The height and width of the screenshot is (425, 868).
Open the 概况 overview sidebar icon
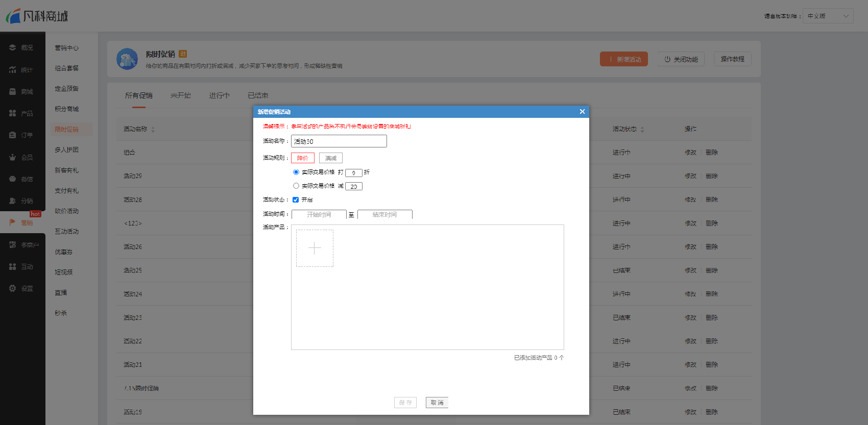click(12, 47)
